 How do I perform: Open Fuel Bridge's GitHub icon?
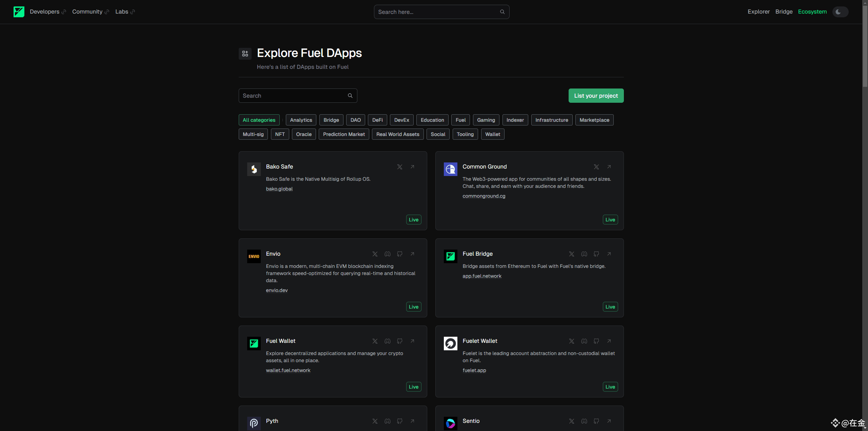596,254
